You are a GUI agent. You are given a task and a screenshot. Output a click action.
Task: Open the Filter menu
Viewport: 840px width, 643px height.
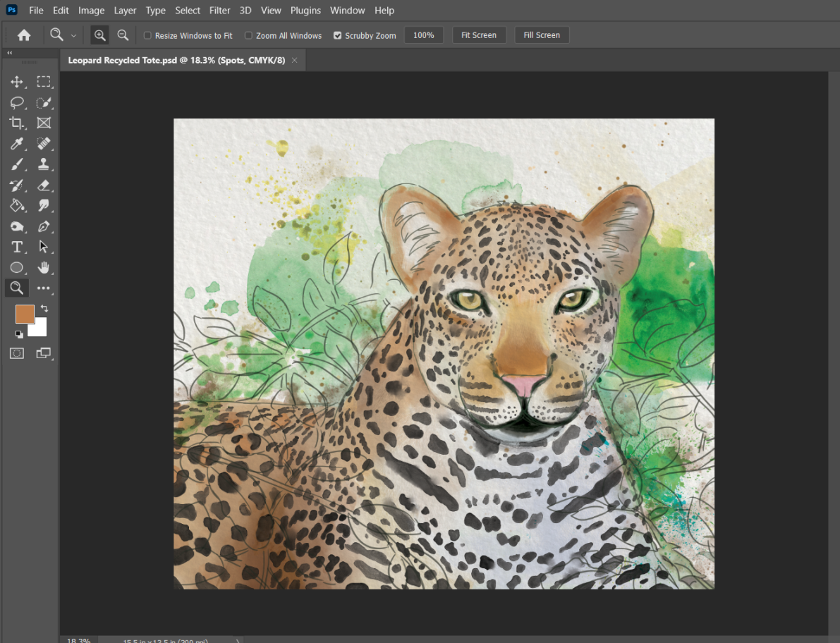(x=219, y=11)
